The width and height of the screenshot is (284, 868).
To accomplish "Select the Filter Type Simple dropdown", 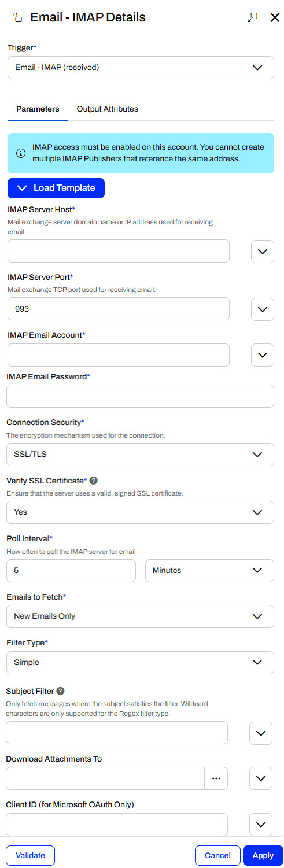I will pos(140,663).
